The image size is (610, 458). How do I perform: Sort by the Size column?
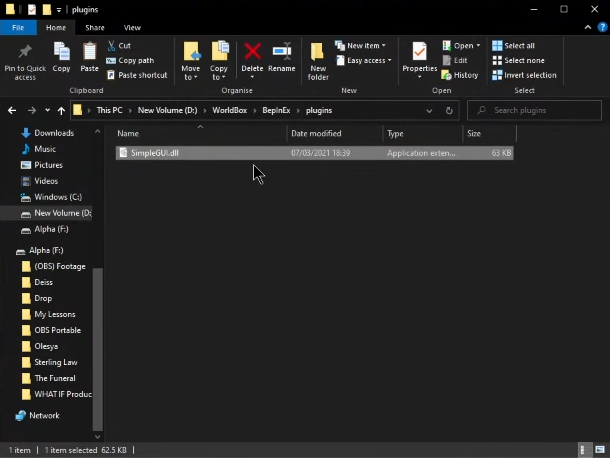pyautogui.click(x=490, y=133)
